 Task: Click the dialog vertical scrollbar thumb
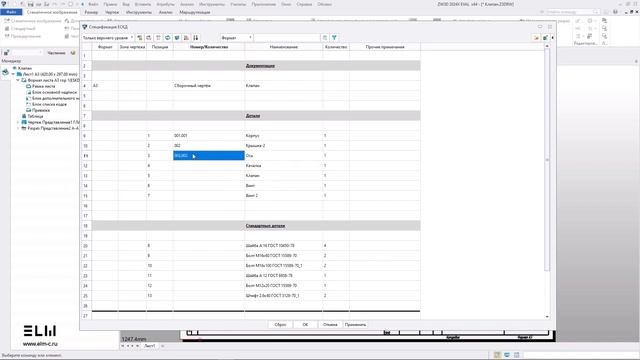coord(547,159)
